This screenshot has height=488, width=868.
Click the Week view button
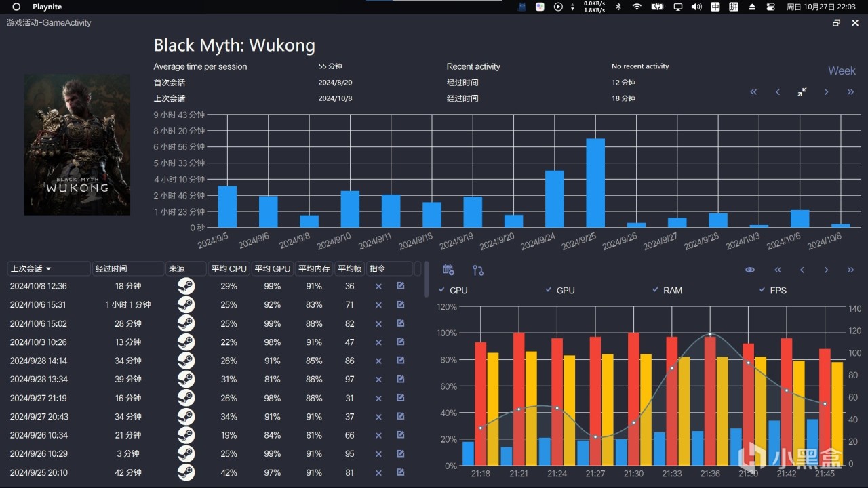(842, 70)
